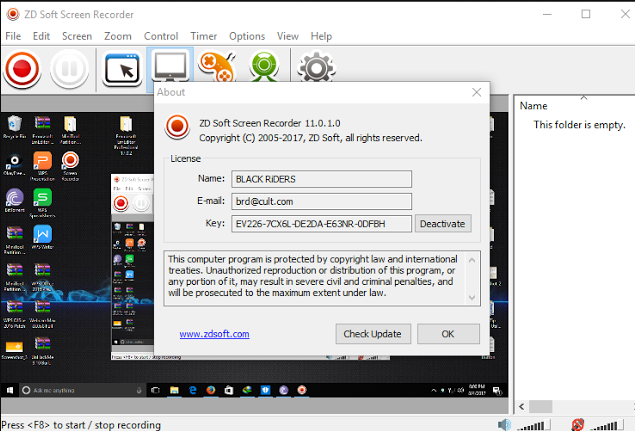Open the Control menu
The width and height of the screenshot is (635, 431).
click(161, 36)
